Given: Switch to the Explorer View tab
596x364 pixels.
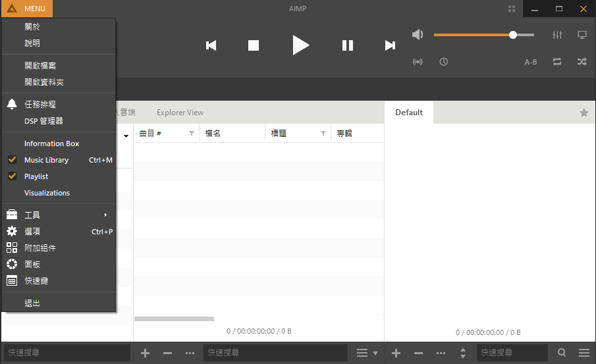Looking at the screenshot, I should point(180,113).
